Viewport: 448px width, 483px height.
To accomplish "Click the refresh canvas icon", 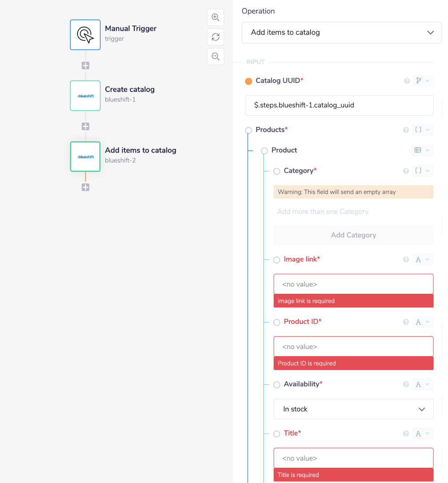I will [215, 37].
